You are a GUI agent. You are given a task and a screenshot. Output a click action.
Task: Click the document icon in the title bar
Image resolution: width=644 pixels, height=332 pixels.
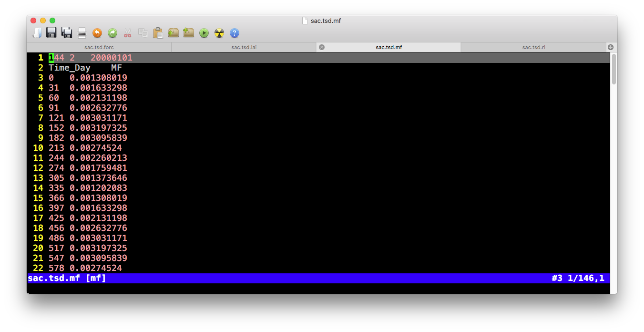tap(305, 21)
